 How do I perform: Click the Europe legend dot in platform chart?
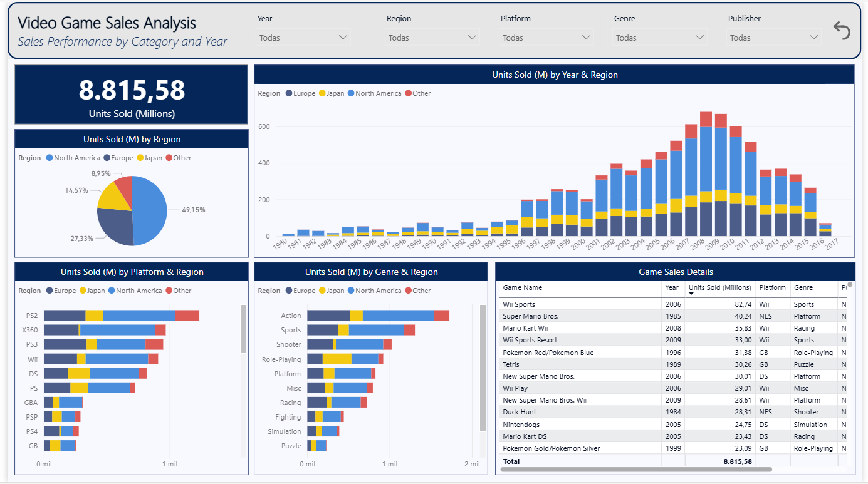(x=50, y=291)
